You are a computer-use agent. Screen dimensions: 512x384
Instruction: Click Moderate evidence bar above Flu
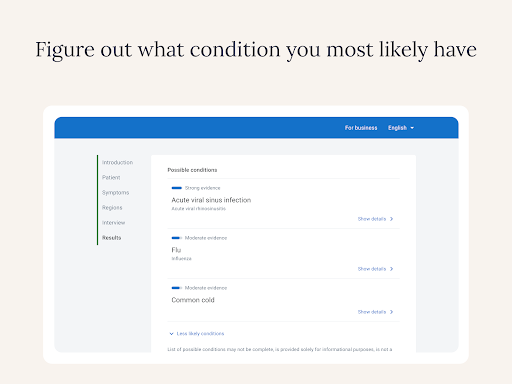pos(177,238)
